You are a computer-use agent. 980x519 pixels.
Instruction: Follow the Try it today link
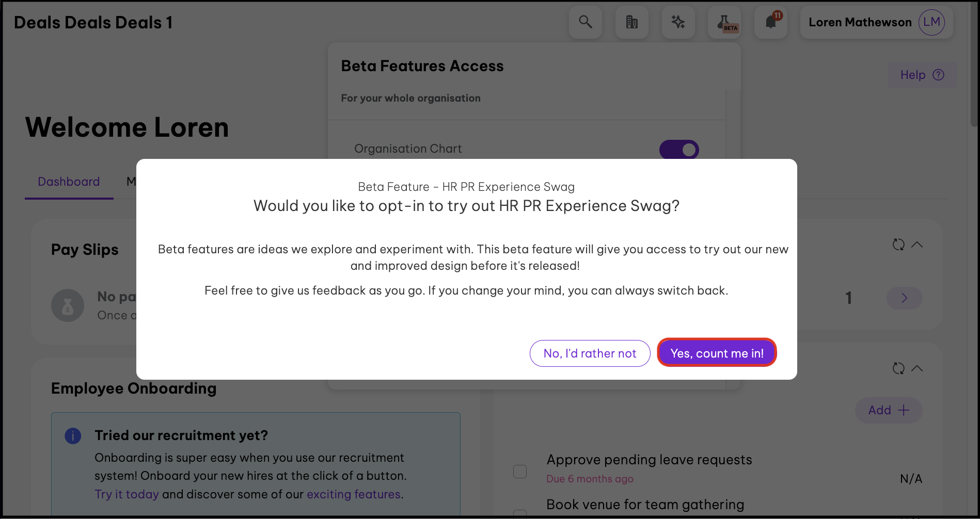pyautogui.click(x=127, y=494)
